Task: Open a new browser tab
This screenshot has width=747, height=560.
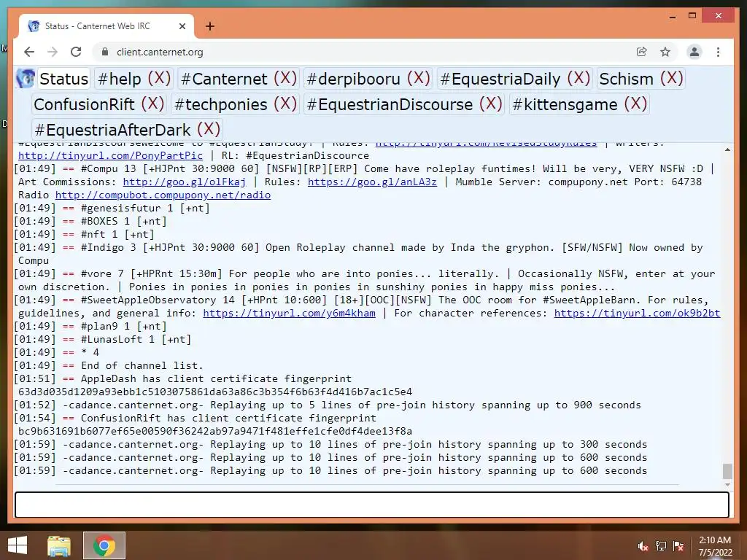Action: coord(210,26)
